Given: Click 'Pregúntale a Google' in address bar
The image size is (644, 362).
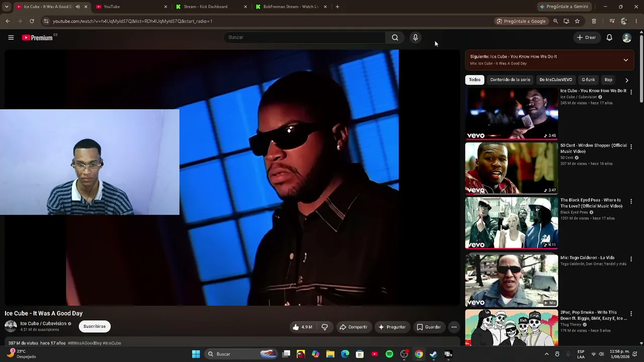Looking at the screenshot, I should tap(521, 21).
